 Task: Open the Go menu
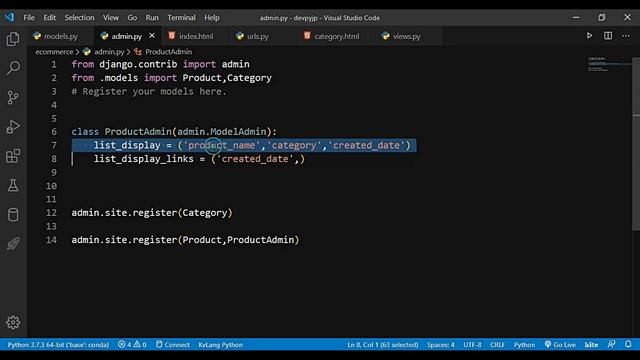(x=132, y=18)
